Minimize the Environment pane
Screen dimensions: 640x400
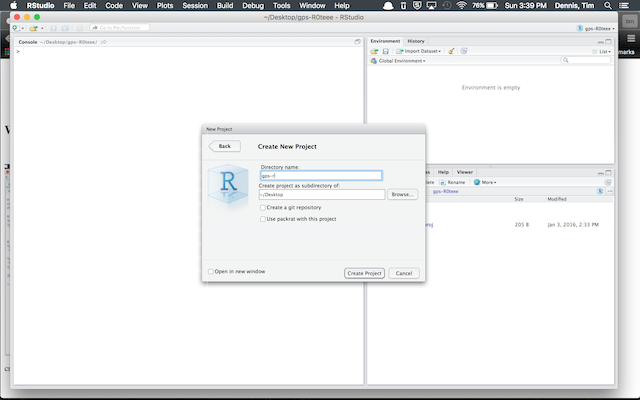point(600,42)
